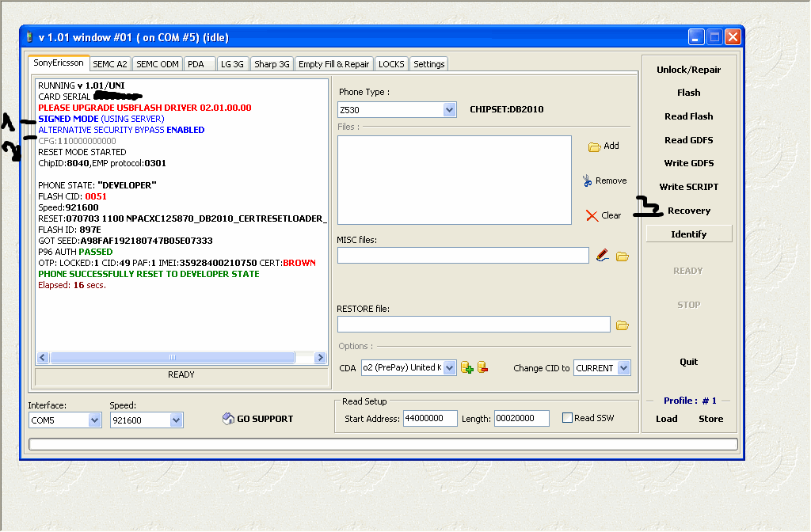Click the Identify button
The width and height of the screenshot is (811, 532).
click(688, 234)
